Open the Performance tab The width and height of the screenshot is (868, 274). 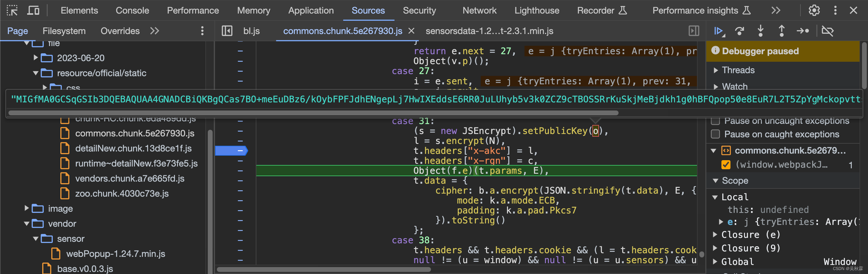193,11
